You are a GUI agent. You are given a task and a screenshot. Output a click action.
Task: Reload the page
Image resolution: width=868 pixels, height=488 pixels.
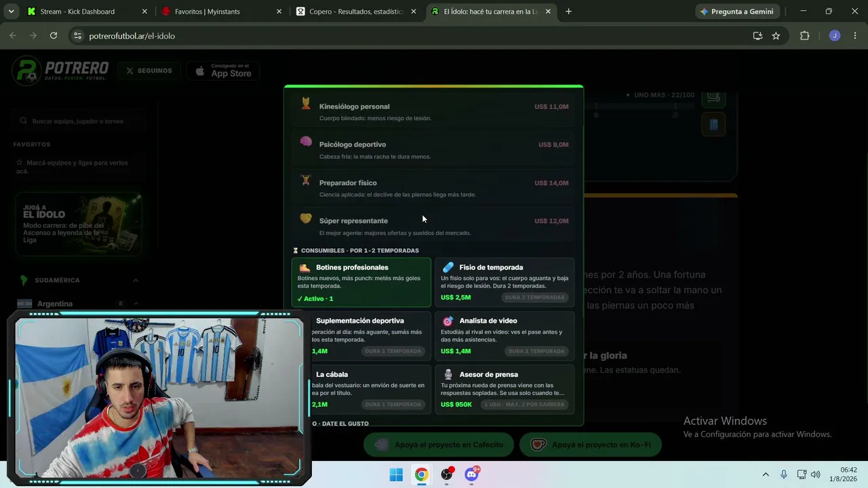(54, 36)
